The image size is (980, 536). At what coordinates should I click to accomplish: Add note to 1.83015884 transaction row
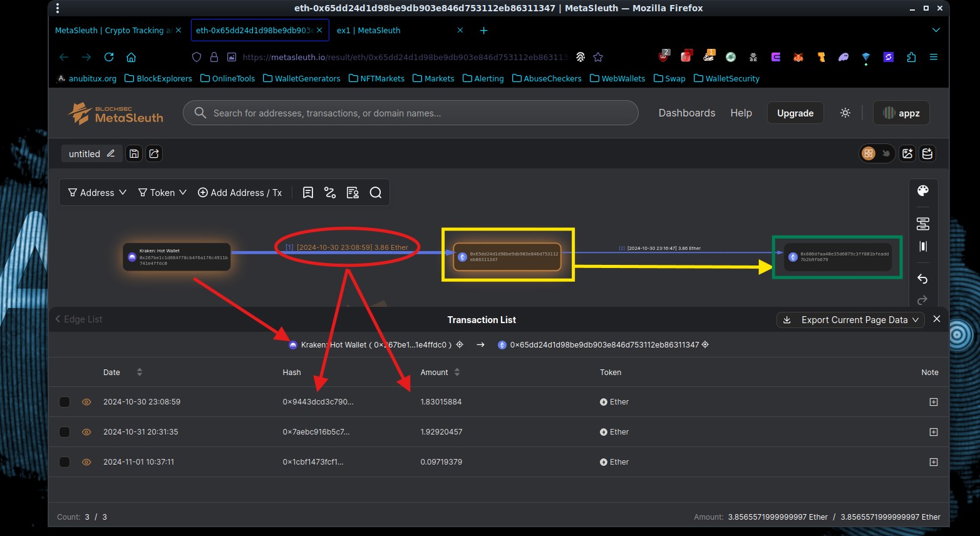pyautogui.click(x=934, y=402)
